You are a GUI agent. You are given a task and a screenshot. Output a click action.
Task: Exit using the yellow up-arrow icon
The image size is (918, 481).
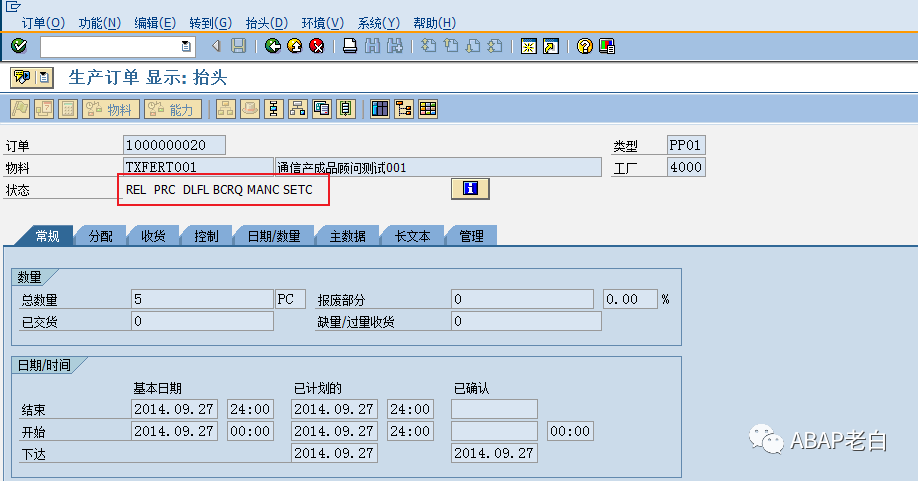coord(294,46)
